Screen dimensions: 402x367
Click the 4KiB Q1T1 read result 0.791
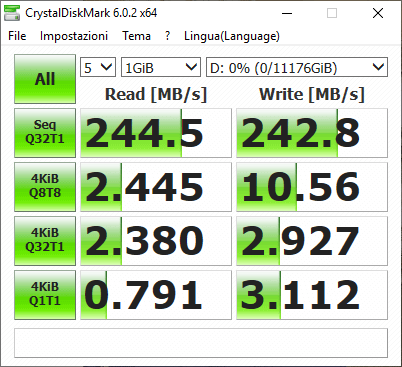click(156, 295)
